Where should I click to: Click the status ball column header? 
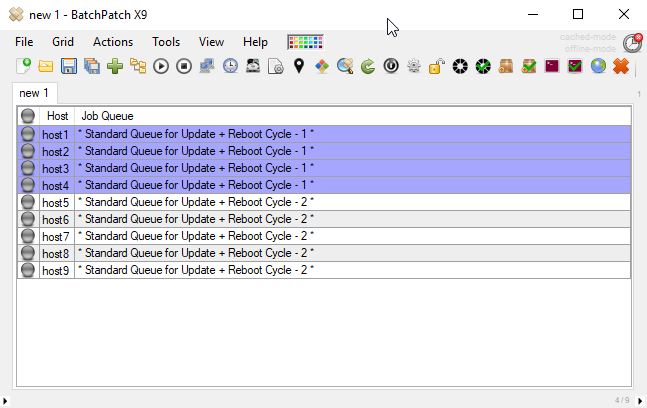[x=28, y=116]
